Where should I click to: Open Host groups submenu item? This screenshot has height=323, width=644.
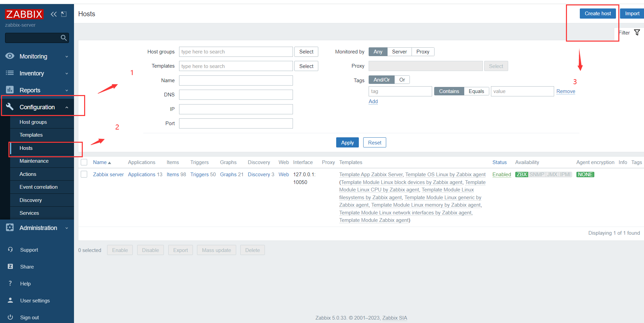tap(42, 122)
